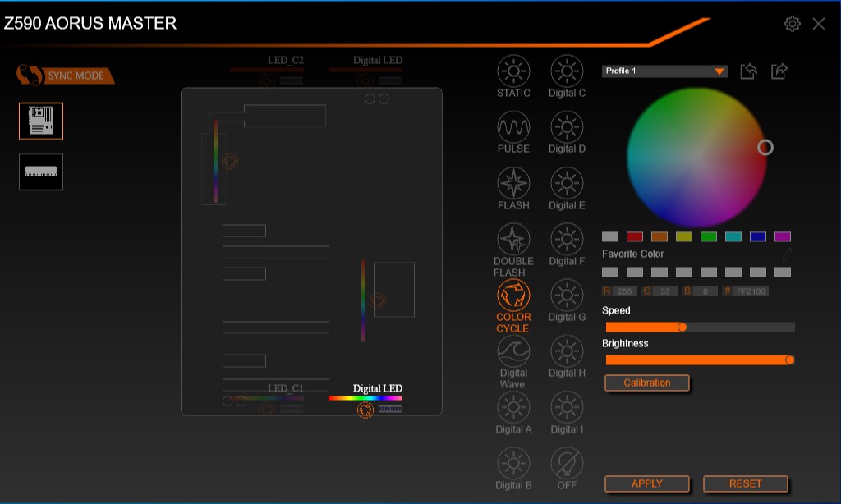Pick the purple preset color swatch
The image size is (841, 504).
[783, 236]
